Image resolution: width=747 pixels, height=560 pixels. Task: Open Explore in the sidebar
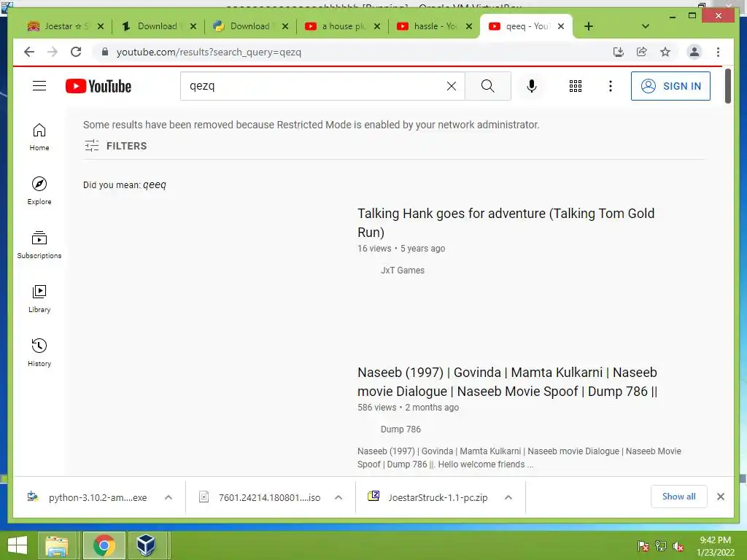click(39, 191)
